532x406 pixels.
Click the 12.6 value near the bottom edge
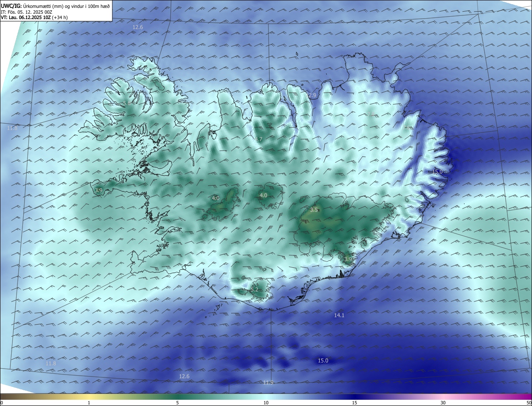[184, 377]
